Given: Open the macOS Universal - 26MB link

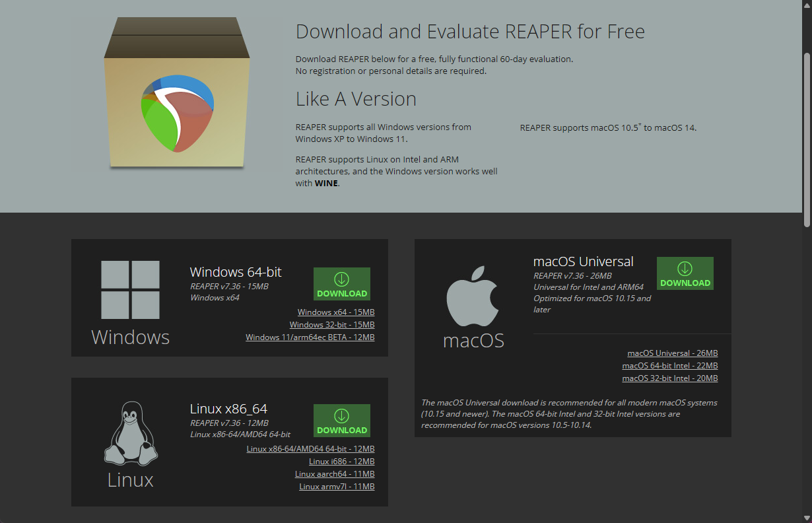Looking at the screenshot, I should pos(673,353).
